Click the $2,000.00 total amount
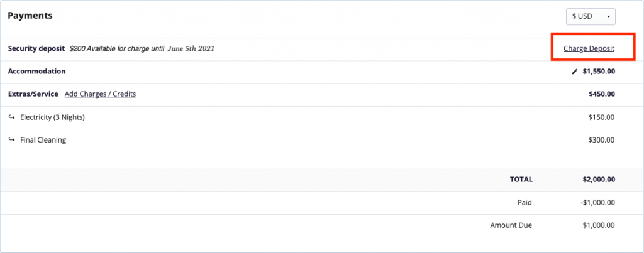The image size is (644, 253). 599,180
